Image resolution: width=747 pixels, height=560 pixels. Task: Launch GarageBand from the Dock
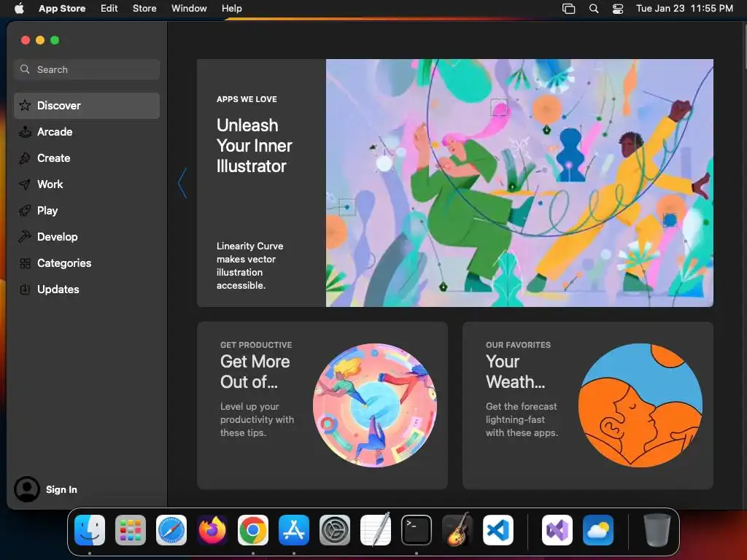tap(457, 530)
